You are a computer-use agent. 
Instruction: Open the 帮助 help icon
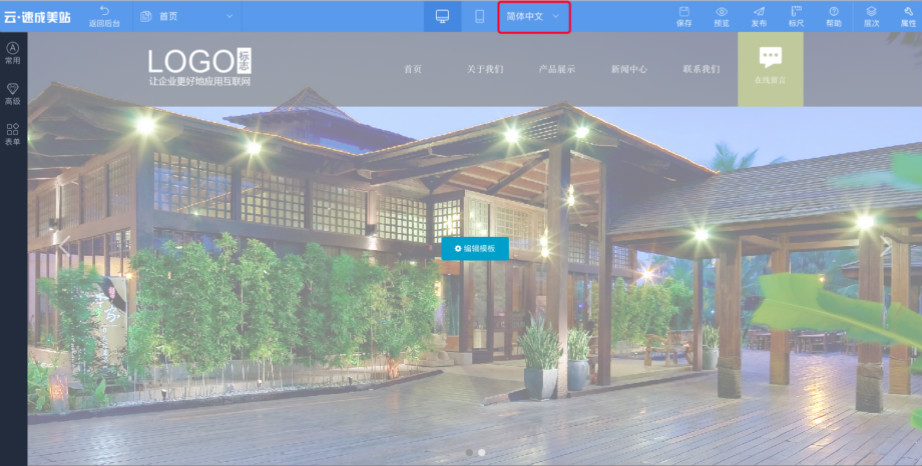click(833, 15)
